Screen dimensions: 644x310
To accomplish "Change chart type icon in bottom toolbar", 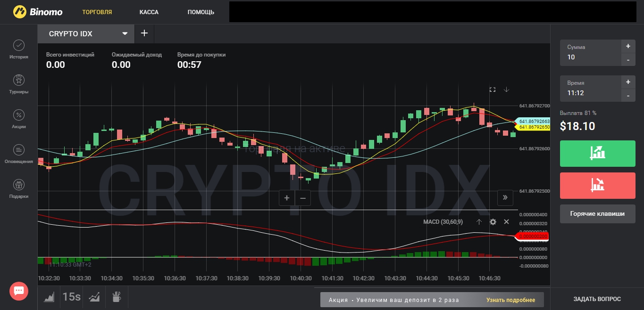I will click(x=49, y=297).
